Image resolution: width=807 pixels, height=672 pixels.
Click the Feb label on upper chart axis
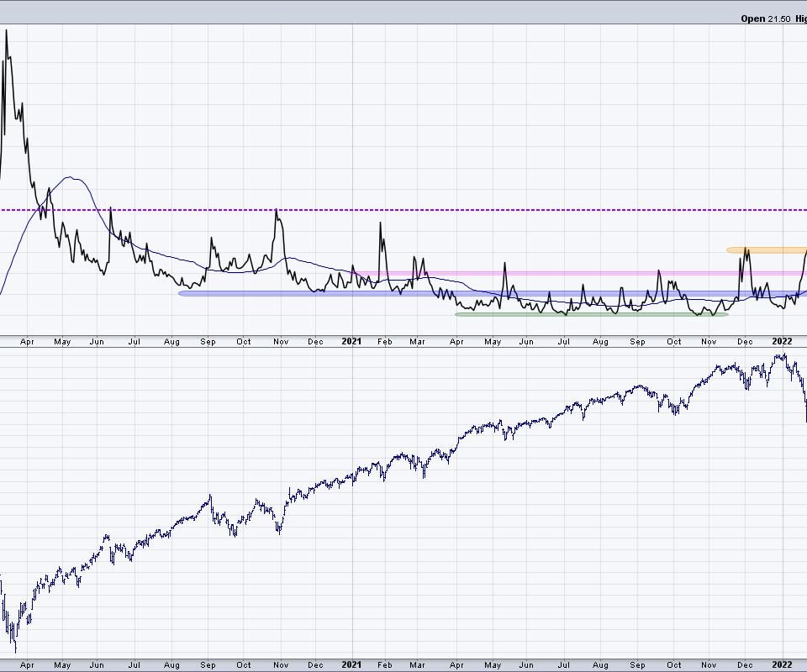[385, 341]
